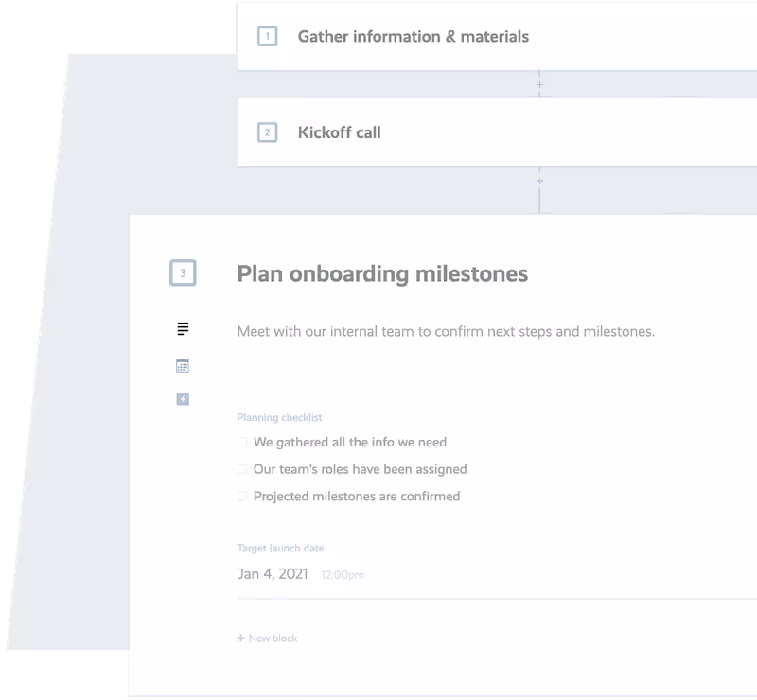This screenshot has width=757, height=700.
Task: Check 'Our team's roles have been assigned'
Action: 240,469
